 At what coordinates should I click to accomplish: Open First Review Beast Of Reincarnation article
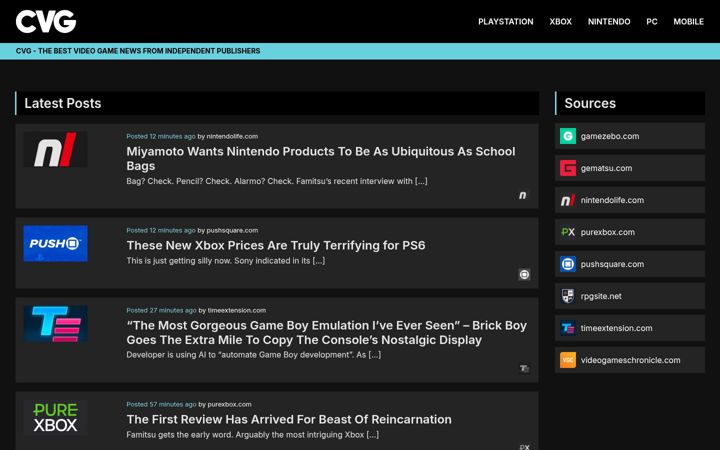289,419
